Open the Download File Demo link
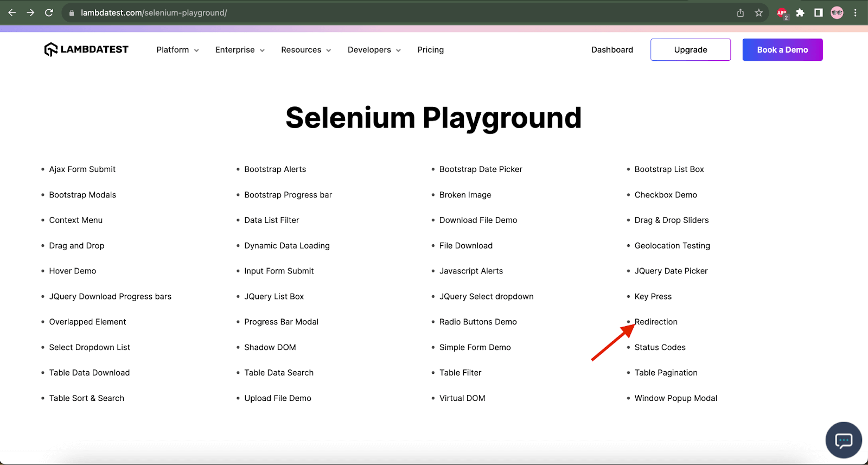Image resolution: width=868 pixels, height=465 pixels. pos(478,220)
